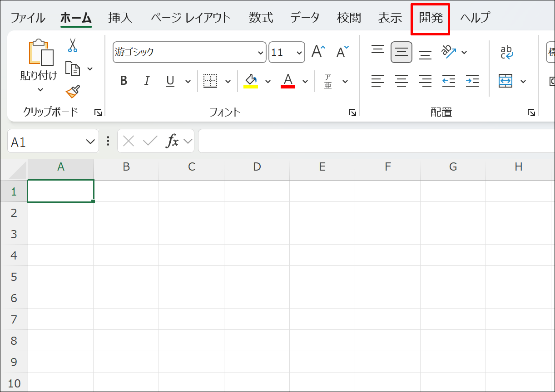
Task: Open the ファイル menu
Action: (x=28, y=17)
